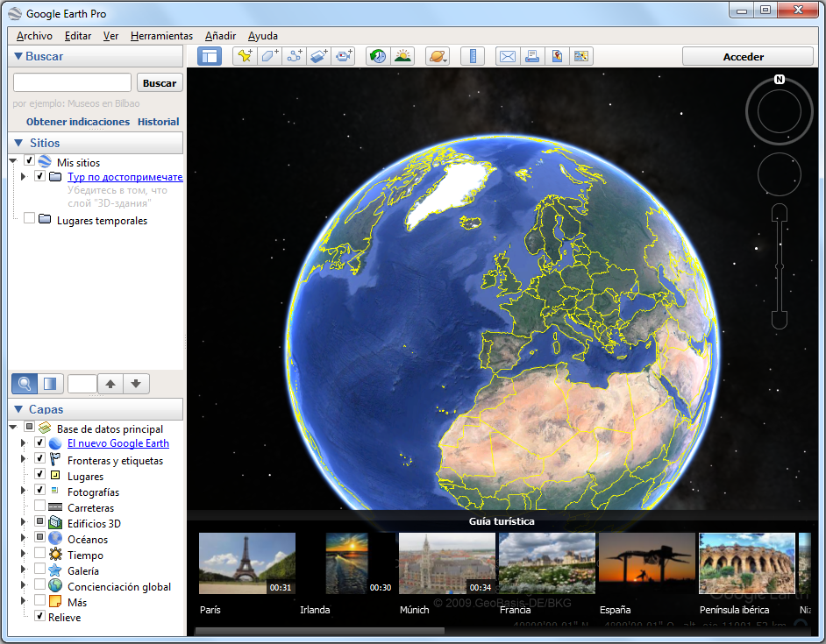Enable the Carreteras layer
The height and width of the screenshot is (644, 826).
click(38, 507)
